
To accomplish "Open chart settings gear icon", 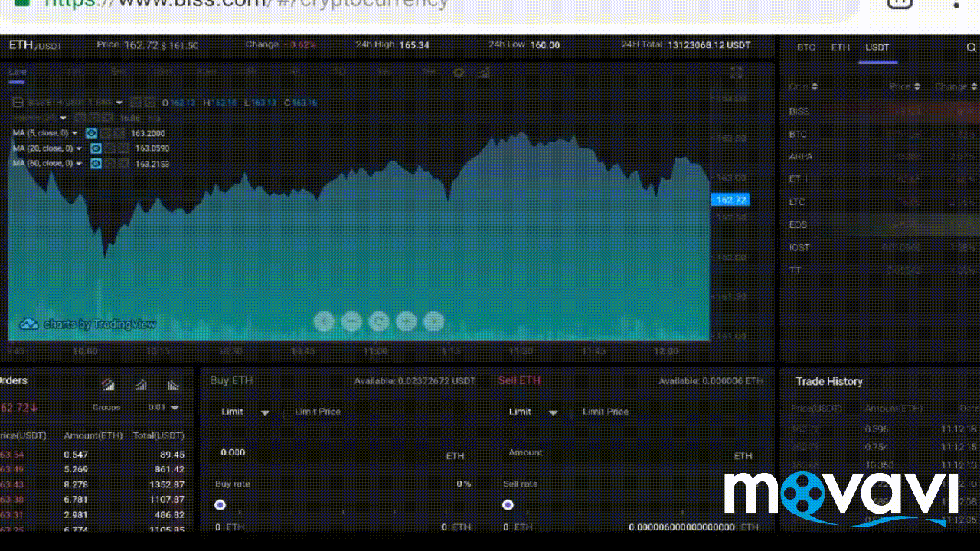I will click(x=459, y=73).
